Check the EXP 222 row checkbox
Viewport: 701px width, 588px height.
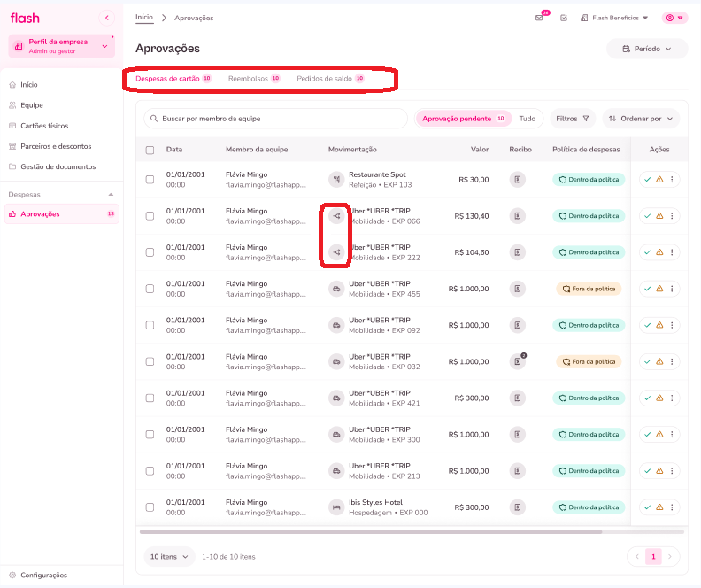[x=150, y=252]
